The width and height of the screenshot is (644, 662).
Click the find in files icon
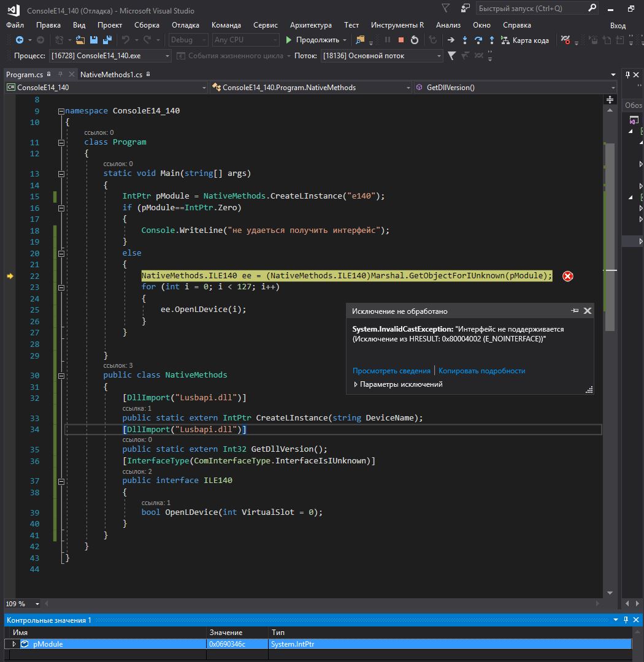(360, 40)
